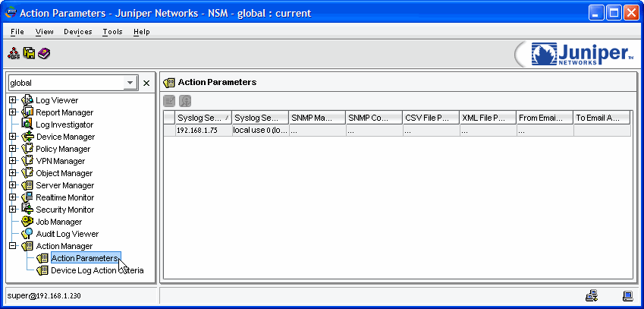Open the Devices menu

(x=78, y=32)
